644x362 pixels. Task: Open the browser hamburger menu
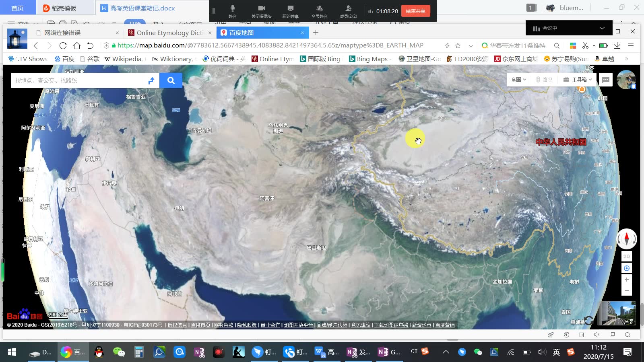click(631, 45)
